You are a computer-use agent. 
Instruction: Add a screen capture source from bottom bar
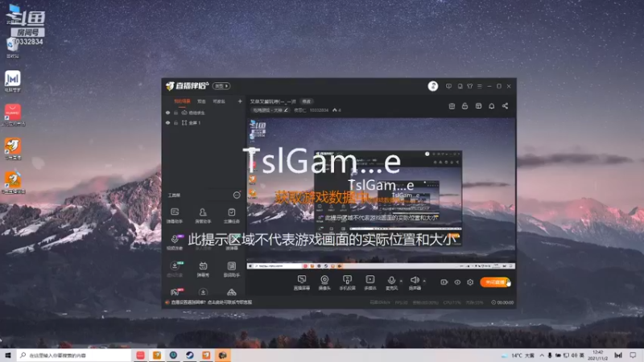pyautogui.click(x=301, y=282)
